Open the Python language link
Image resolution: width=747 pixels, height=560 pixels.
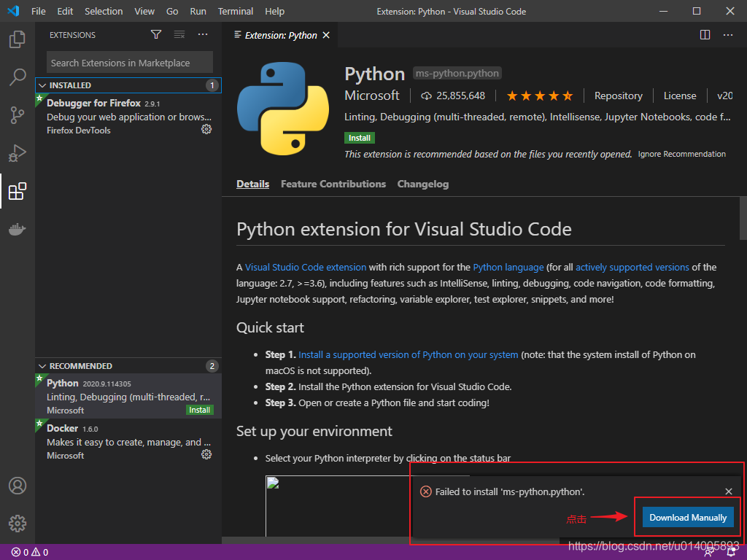click(x=508, y=267)
